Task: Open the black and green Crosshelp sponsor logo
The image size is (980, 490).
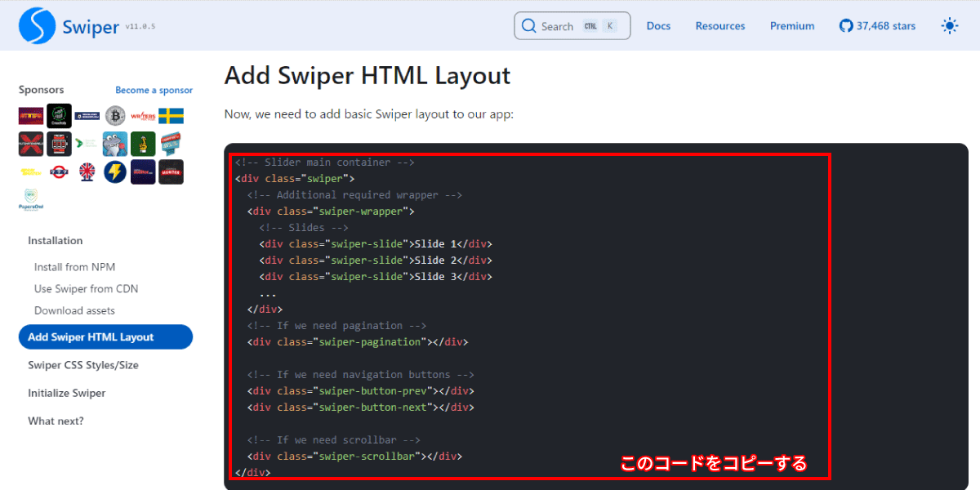Action: [x=59, y=116]
